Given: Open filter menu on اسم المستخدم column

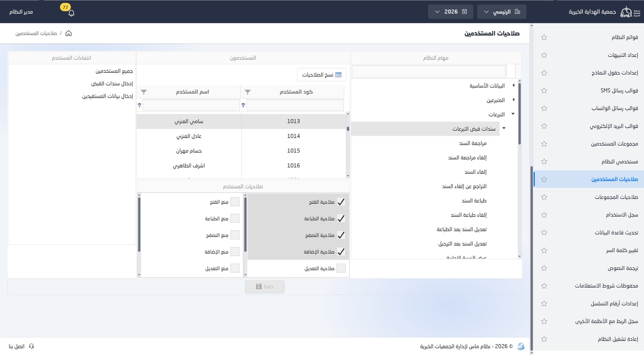Looking at the screenshot, I should point(144,92).
